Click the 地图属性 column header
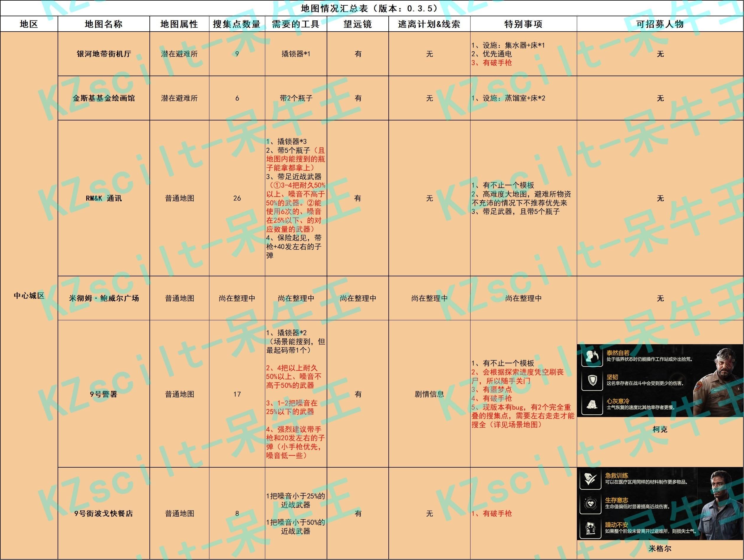The width and height of the screenshot is (744, 560). [x=179, y=24]
